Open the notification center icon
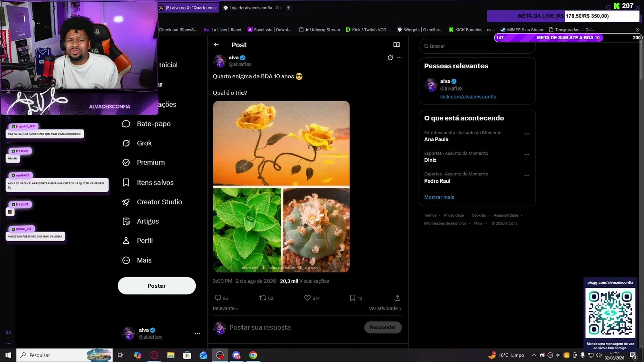The image size is (644, 362). (634, 355)
